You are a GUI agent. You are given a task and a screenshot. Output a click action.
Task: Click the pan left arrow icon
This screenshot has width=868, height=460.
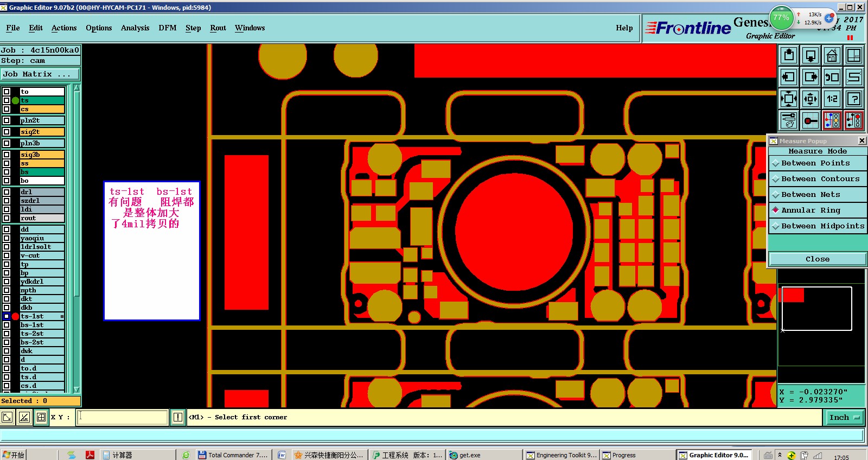coord(789,77)
